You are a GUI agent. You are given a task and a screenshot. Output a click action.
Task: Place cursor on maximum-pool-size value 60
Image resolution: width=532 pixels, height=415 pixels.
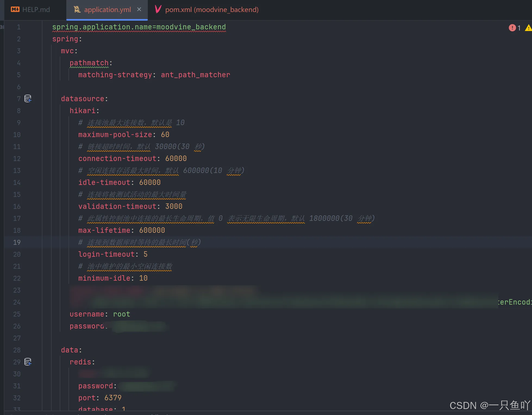(x=165, y=135)
